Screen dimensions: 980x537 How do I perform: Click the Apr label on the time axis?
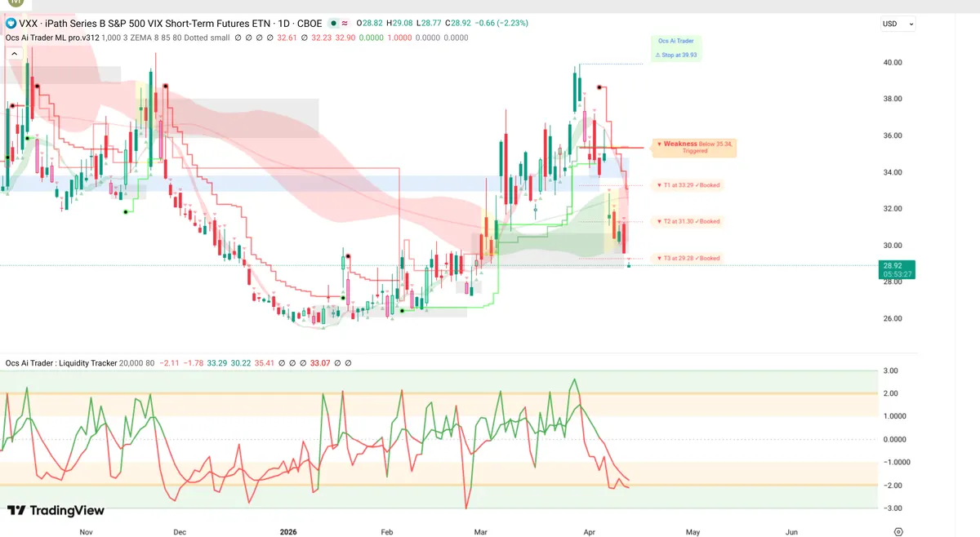590,531
